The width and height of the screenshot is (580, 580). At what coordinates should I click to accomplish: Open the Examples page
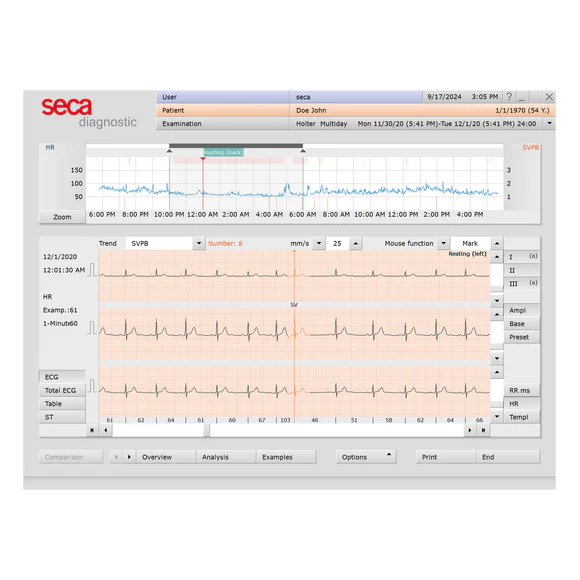pos(286,457)
